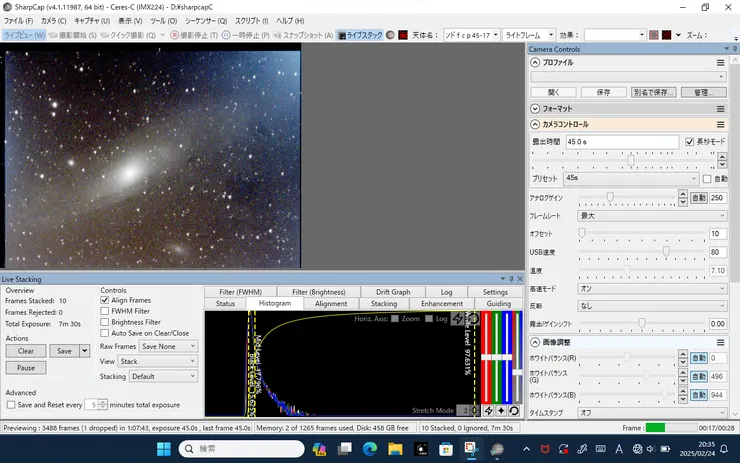Collapse the Camera Control section
Viewport: 740px width, 463px height.
(535, 124)
